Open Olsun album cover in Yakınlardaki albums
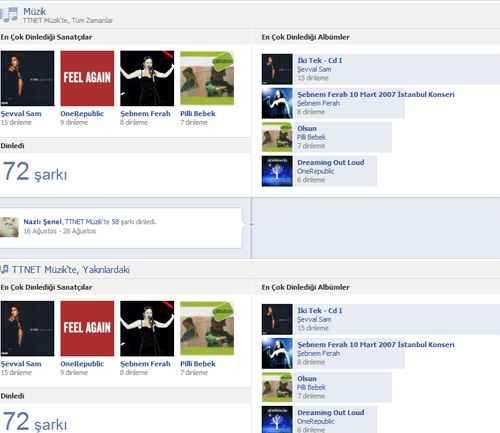500x433 pixels. pos(277,387)
